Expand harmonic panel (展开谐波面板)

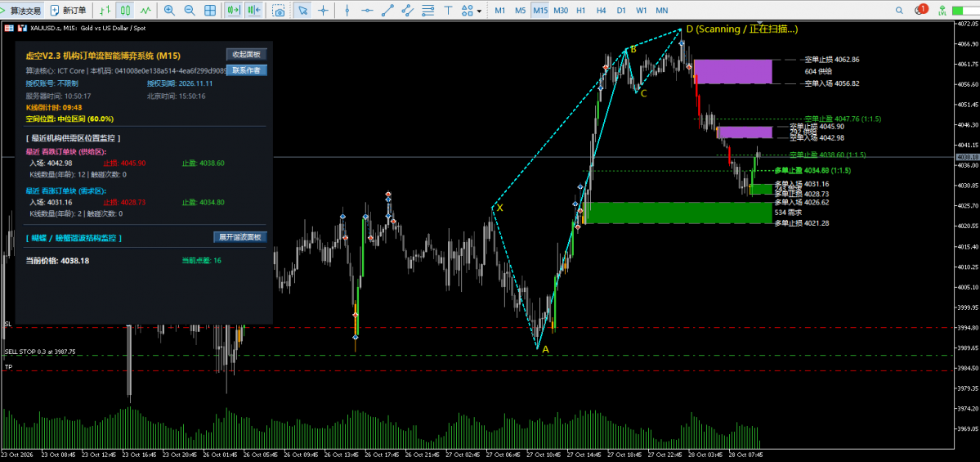point(240,237)
